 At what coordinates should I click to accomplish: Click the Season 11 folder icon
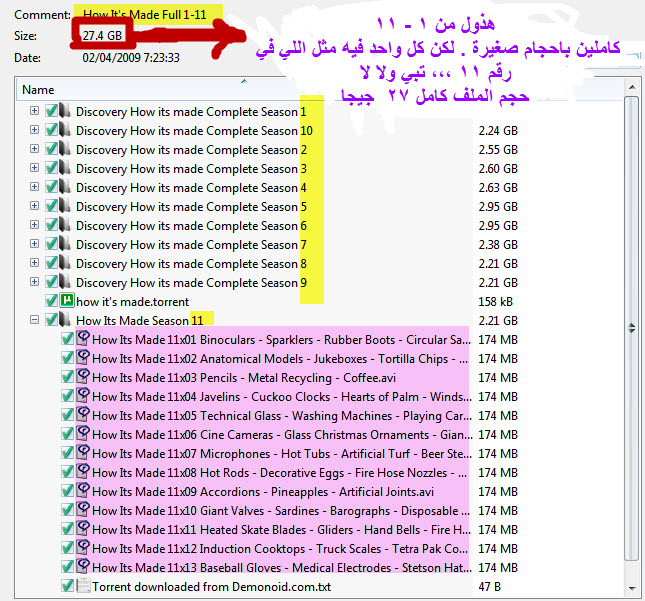tap(65, 319)
